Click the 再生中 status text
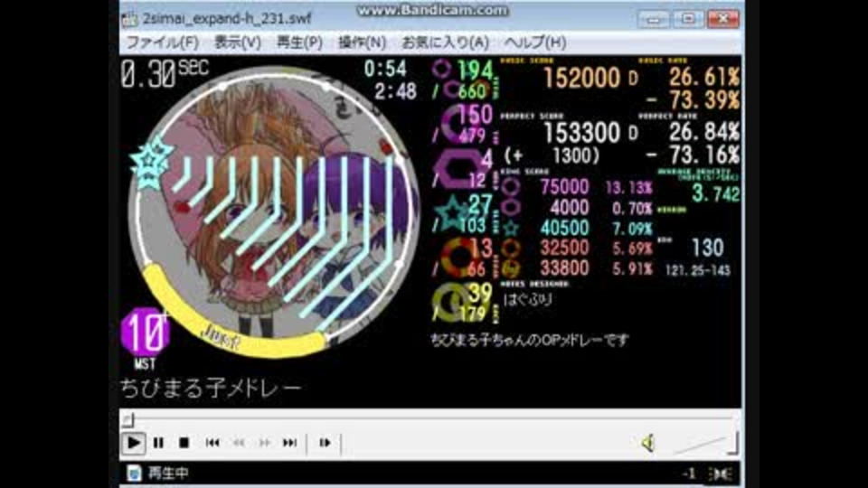The height and width of the screenshot is (488, 868). pos(168,473)
